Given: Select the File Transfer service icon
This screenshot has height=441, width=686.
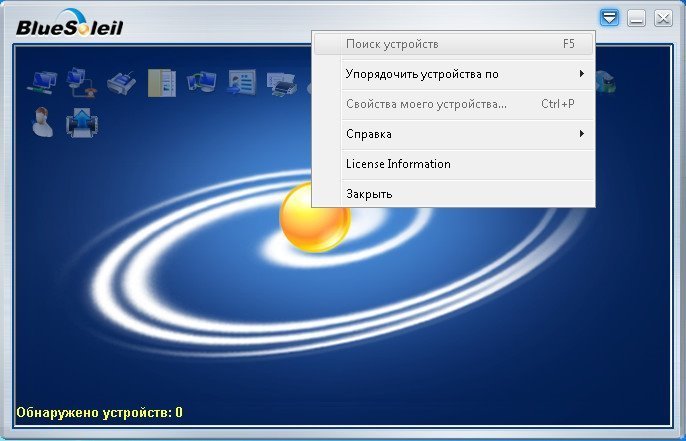Looking at the screenshot, I should [162, 83].
